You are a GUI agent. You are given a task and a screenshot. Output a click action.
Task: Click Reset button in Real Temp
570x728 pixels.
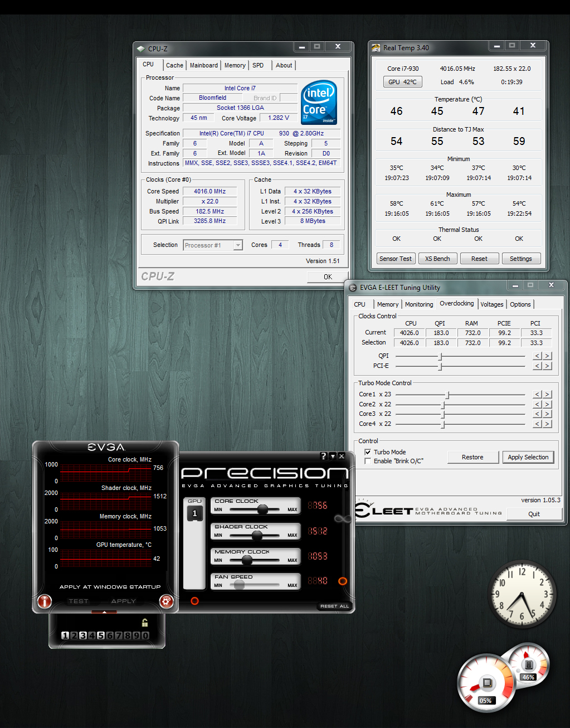pyautogui.click(x=479, y=259)
